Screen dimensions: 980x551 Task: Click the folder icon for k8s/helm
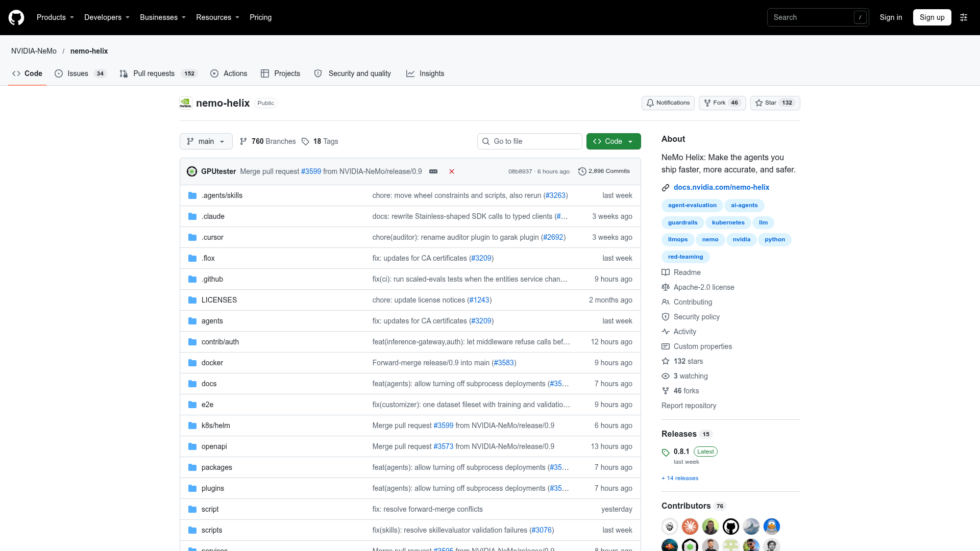(x=192, y=425)
